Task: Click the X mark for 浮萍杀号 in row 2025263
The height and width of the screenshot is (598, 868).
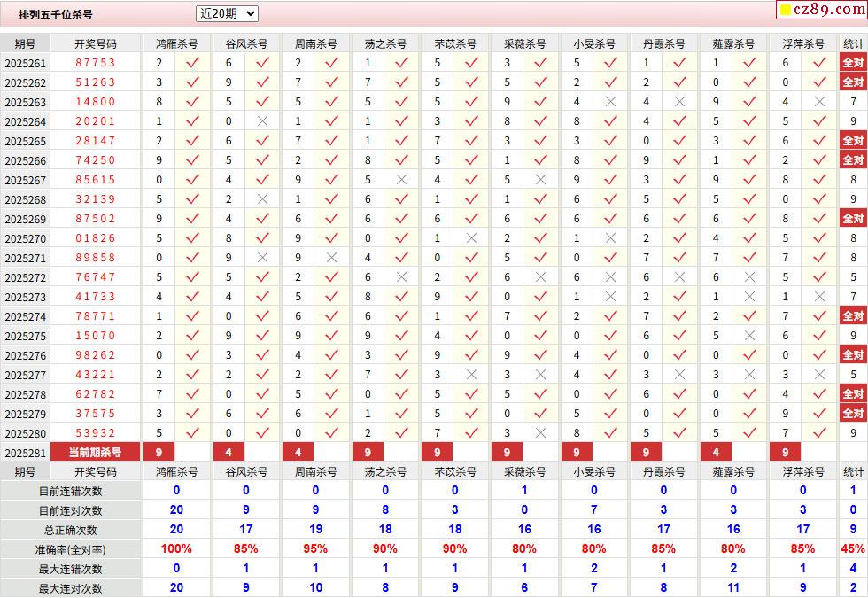Action: (819, 102)
